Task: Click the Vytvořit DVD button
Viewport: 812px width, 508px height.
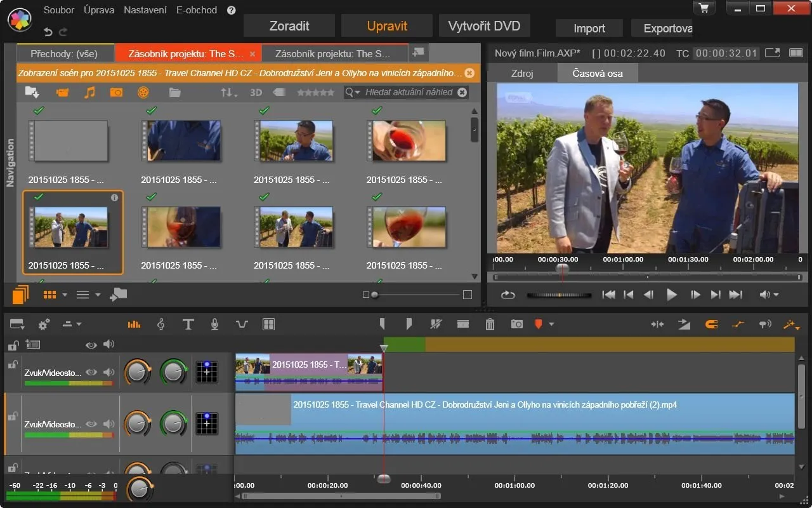Action: (484, 26)
